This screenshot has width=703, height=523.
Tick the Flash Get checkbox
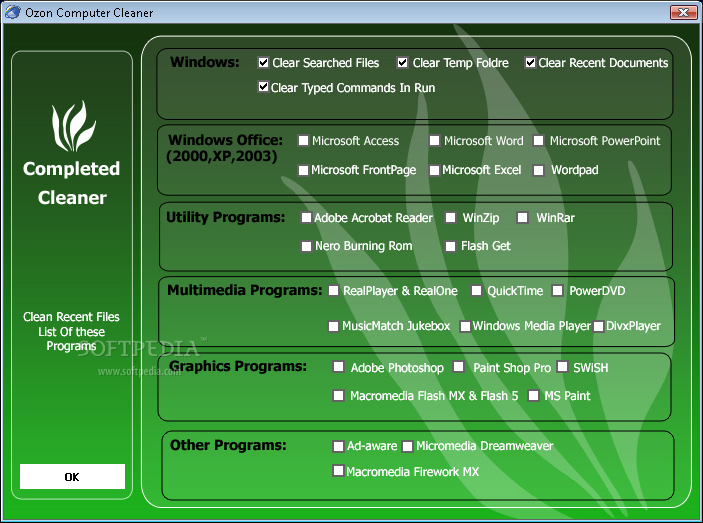451,246
